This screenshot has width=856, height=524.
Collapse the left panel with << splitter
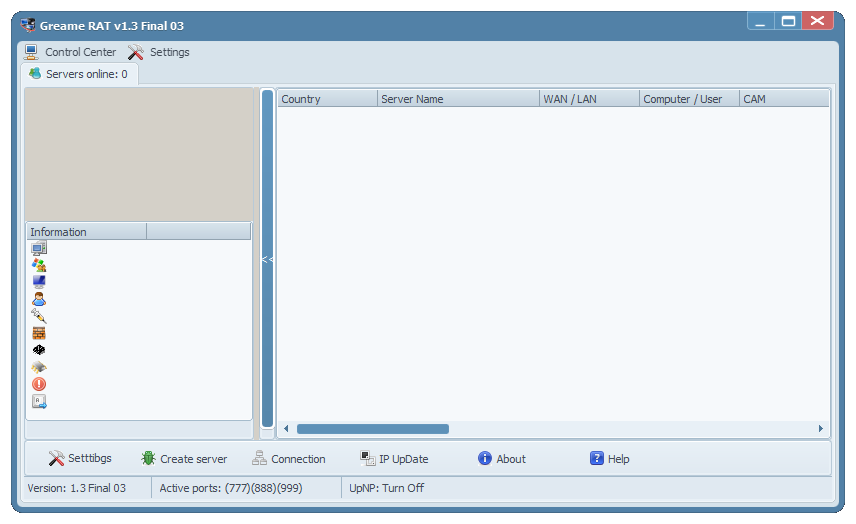tap(267, 259)
